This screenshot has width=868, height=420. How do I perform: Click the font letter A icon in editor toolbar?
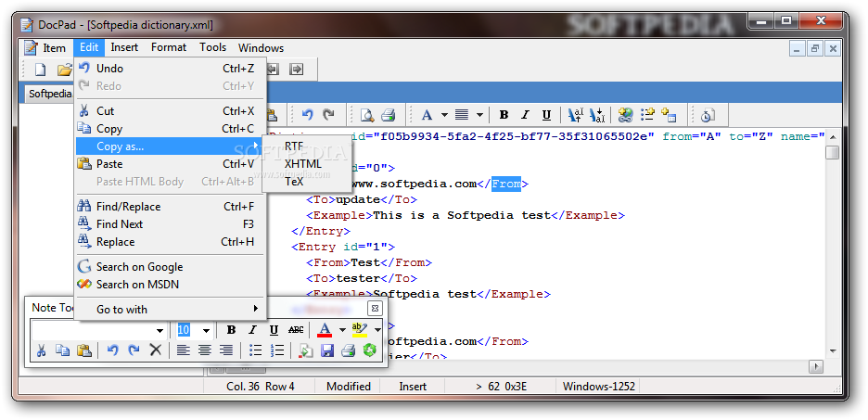point(427,115)
